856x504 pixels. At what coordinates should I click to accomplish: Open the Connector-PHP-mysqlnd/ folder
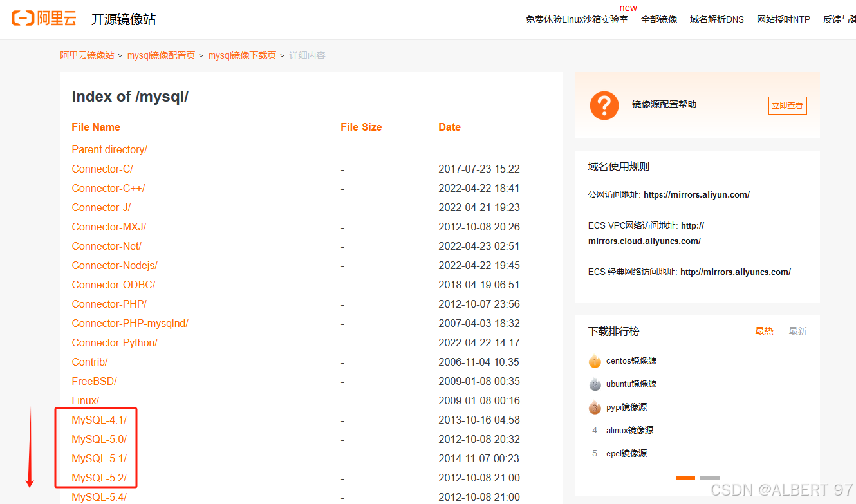click(130, 323)
